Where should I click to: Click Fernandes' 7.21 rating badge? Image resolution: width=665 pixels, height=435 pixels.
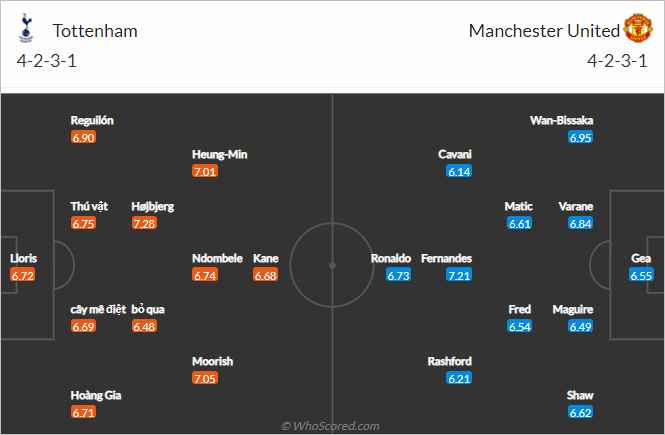coord(459,276)
